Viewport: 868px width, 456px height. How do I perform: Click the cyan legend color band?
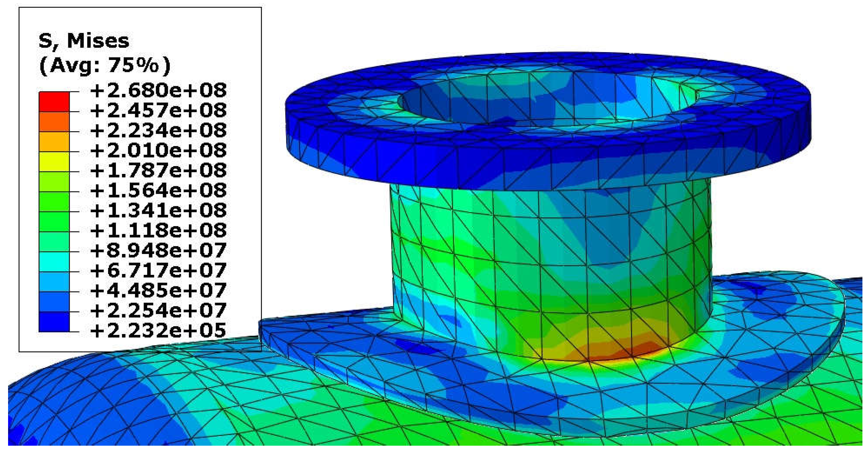pyautogui.click(x=54, y=262)
